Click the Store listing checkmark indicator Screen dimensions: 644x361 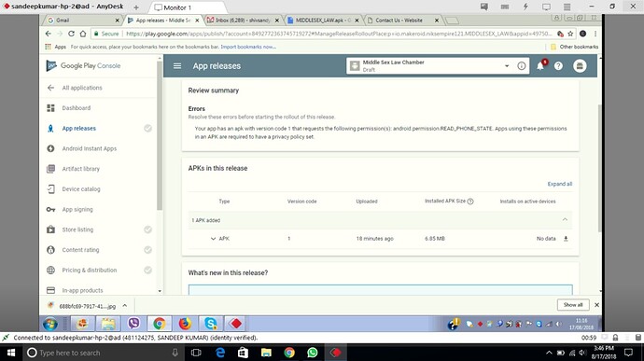pyautogui.click(x=147, y=229)
